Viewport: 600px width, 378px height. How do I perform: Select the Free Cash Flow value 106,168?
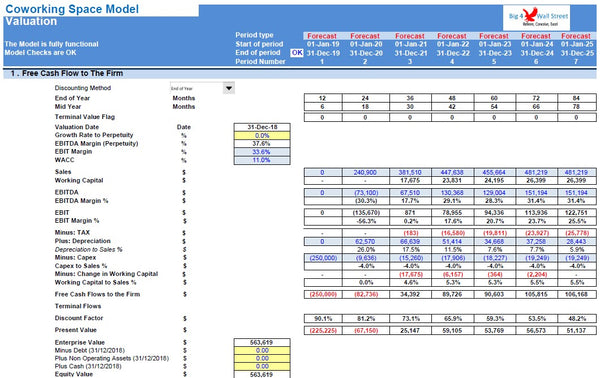coord(577,295)
